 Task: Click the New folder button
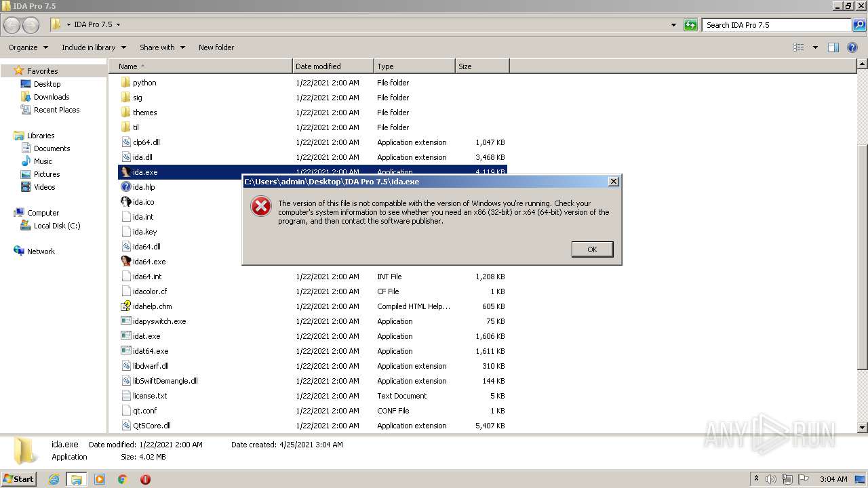click(216, 47)
